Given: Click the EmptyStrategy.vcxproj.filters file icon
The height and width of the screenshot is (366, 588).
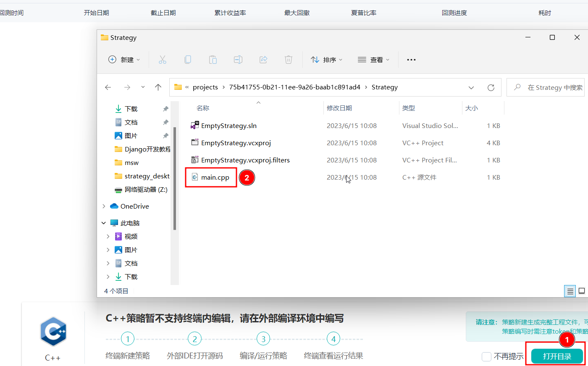Looking at the screenshot, I should coord(195,160).
